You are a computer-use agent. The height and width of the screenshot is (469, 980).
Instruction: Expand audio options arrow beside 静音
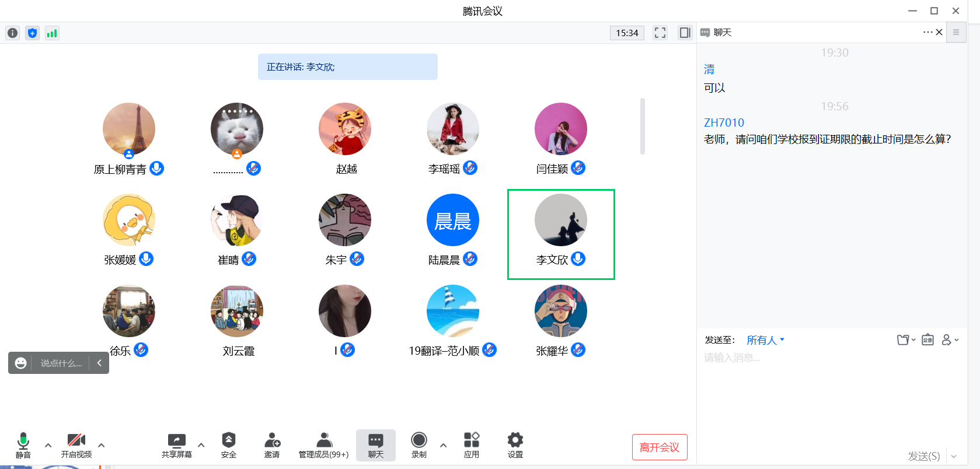tap(48, 445)
